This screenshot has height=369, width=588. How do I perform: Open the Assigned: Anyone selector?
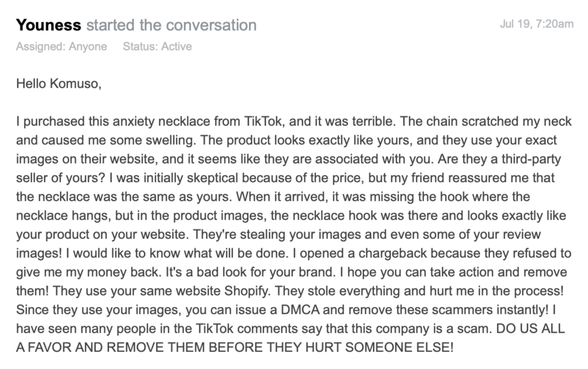point(62,46)
